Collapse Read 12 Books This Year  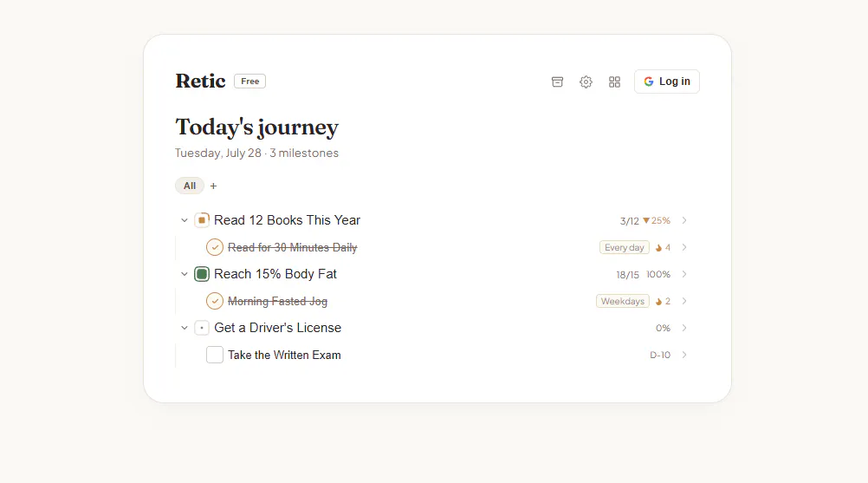click(x=185, y=220)
